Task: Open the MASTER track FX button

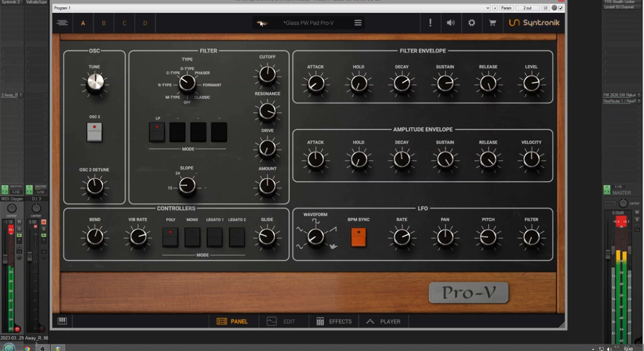Action: (x=607, y=190)
